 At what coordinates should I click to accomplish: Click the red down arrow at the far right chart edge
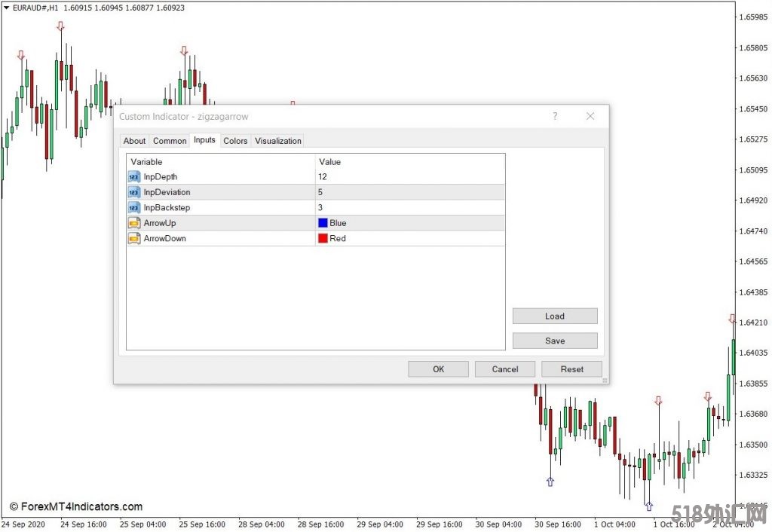tap(732, 320)
